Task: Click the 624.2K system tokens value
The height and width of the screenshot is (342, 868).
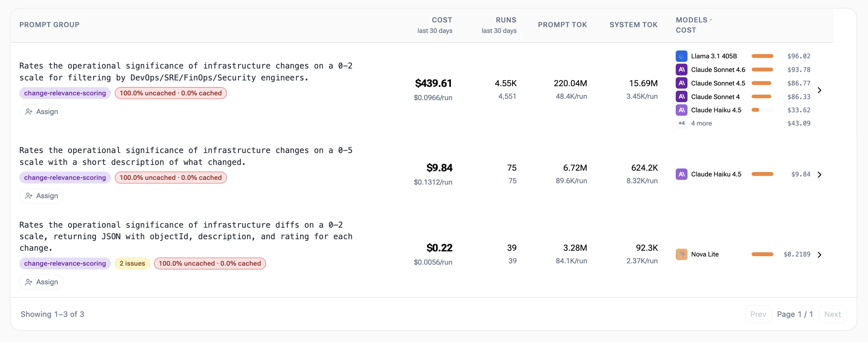Action: [x=644, y=168]
